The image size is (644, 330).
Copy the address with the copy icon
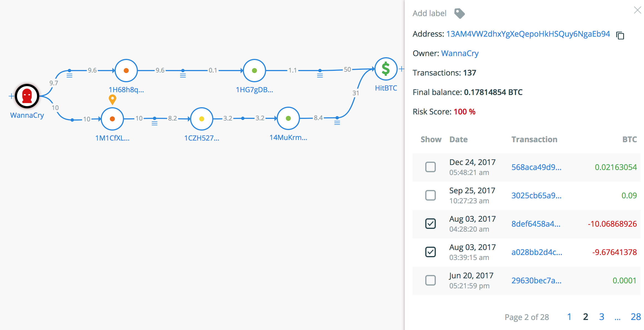tap(620, 36)
